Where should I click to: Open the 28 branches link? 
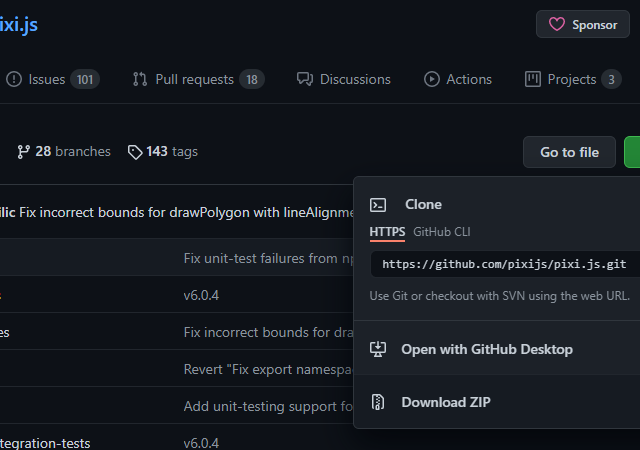(x=64, y=152)
